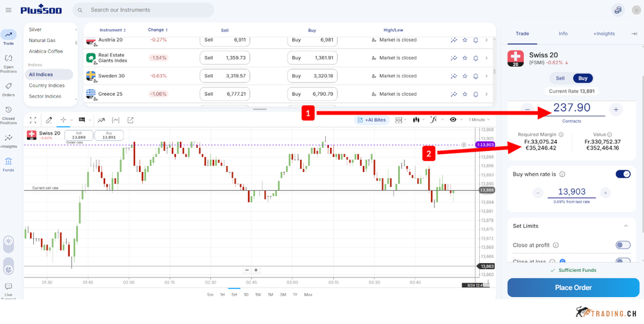Click the wallet coins icon in header
This screenshot has height=324, width=644.
tap(618, 10)
